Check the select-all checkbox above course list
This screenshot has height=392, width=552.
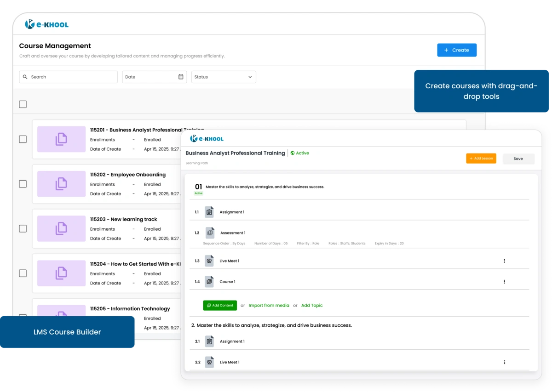[x=23, y=104]
